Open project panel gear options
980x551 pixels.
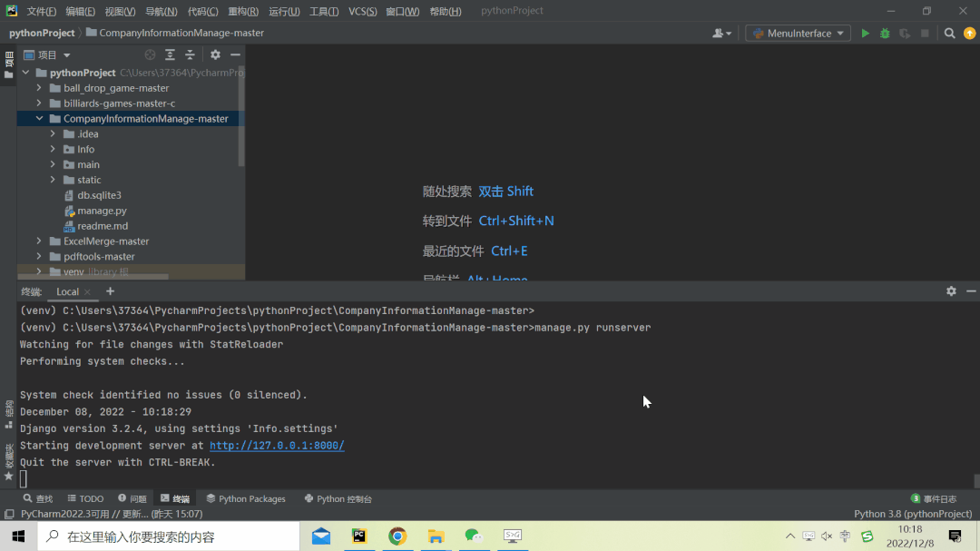coord(215,55)
